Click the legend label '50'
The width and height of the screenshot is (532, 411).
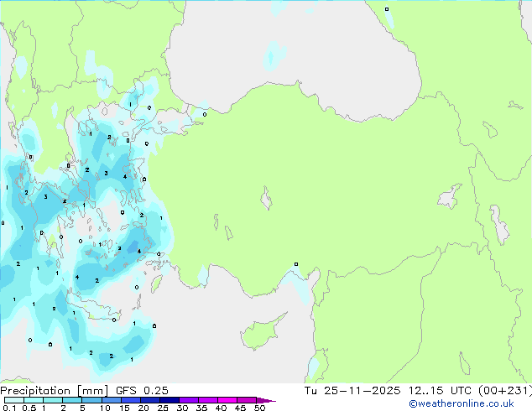point(259,408)
